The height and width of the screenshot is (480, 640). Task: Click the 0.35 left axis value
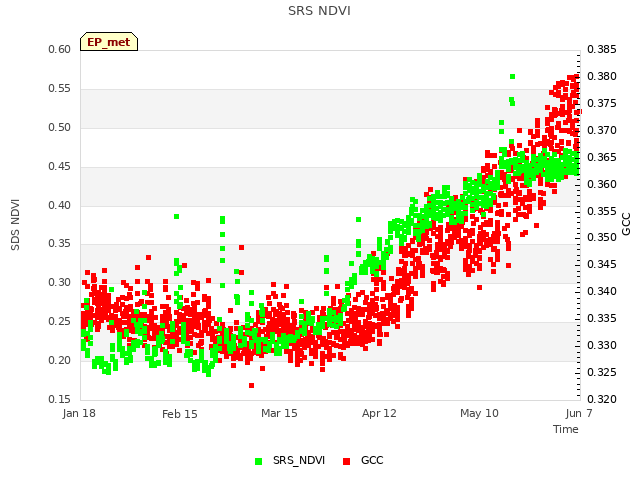point(60,244)
